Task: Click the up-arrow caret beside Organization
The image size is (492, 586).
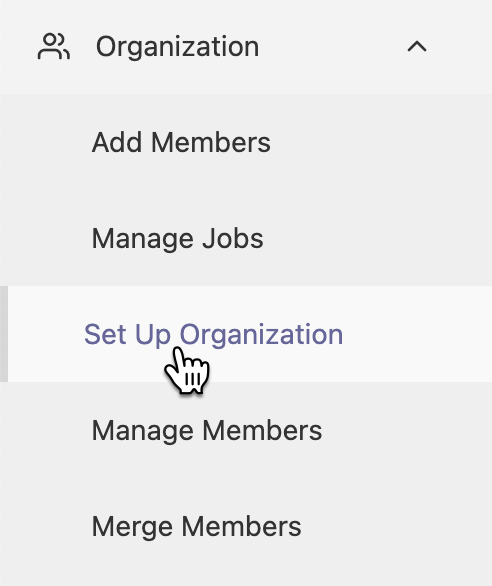Action: click(417, 47)
